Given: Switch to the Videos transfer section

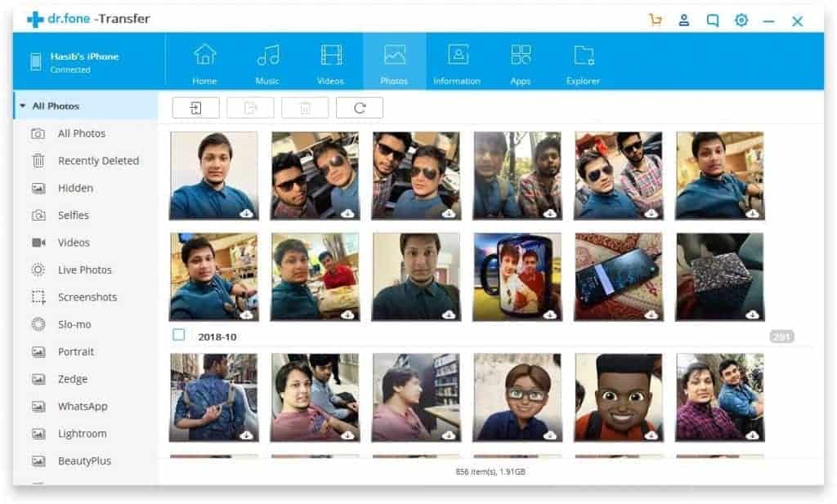Looking at the screenshot, I should [330, 61].
